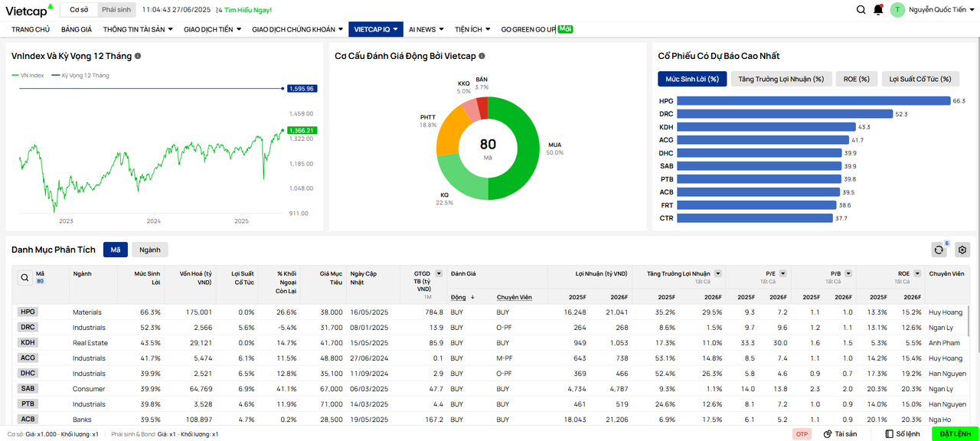This screenshot has height=441, width=980.
Task: Expand the Vietcap IQ menu
Action: click(376, 29)
